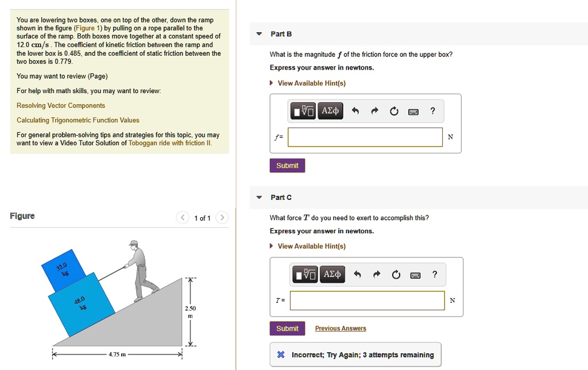Undo last entry in Part B

[355, 111]
